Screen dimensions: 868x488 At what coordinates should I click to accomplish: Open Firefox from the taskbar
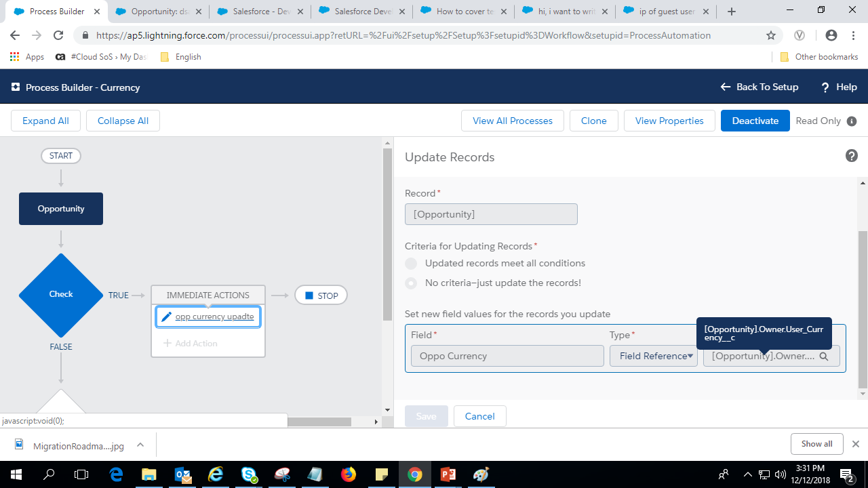tap(349, 474)
